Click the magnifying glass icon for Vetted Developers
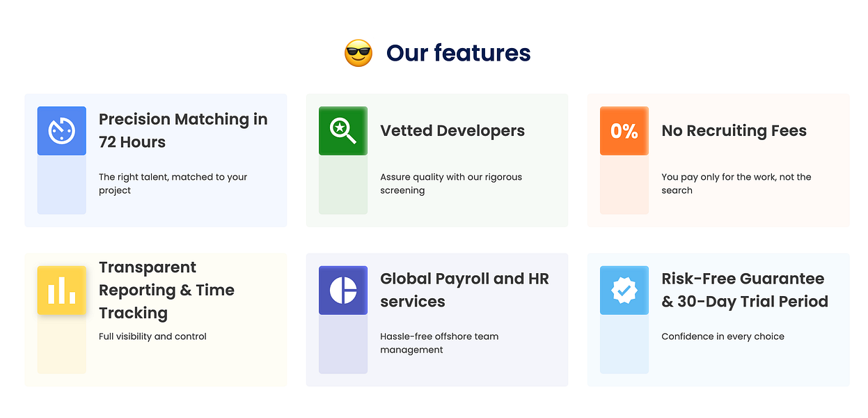This screenshot has height=418, width=868. click(342, 130)
